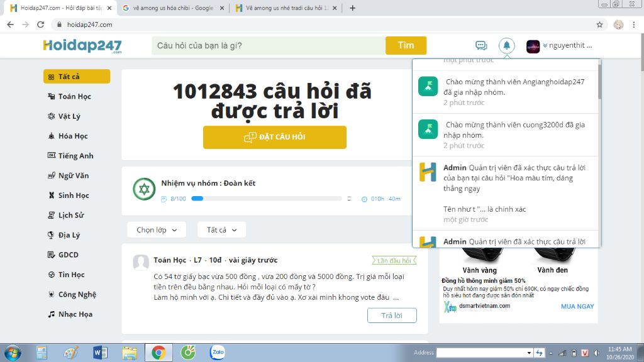The width and height of the screenshot is (644, 362).
Task: Open the dsmartvietnam.com ad link
Action: [x=485, y=306]
